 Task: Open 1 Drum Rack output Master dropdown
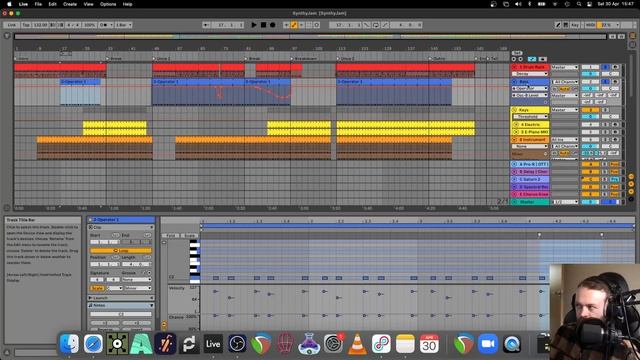click(564, 67)
